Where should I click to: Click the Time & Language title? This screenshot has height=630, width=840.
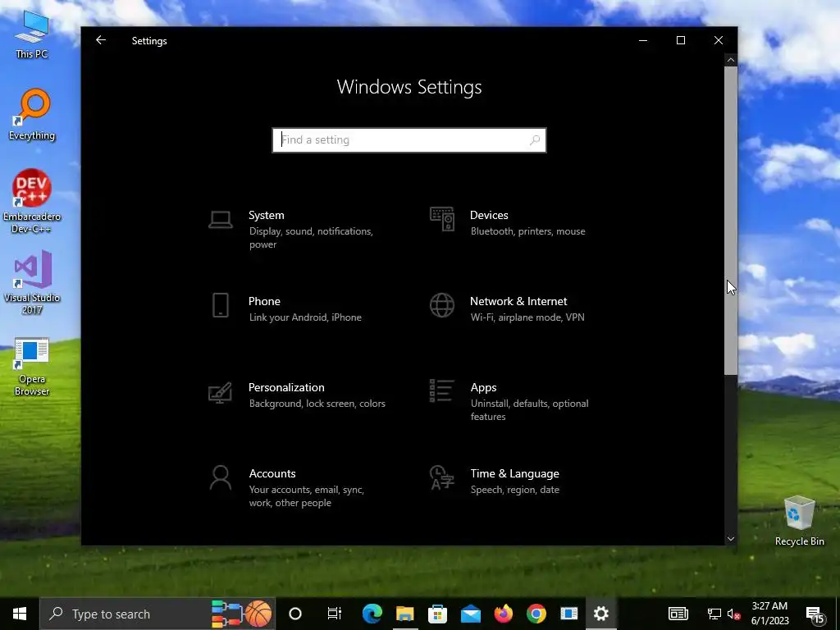click(x=515, y=473)
